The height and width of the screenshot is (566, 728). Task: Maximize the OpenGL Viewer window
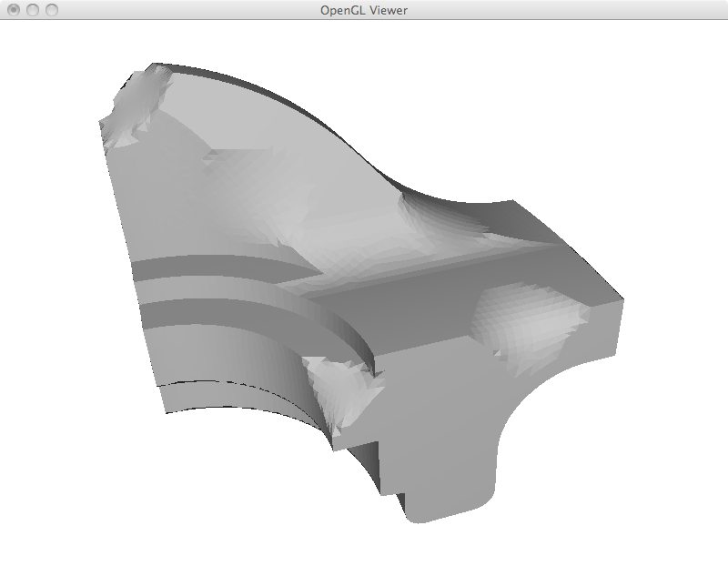(52, 10)
